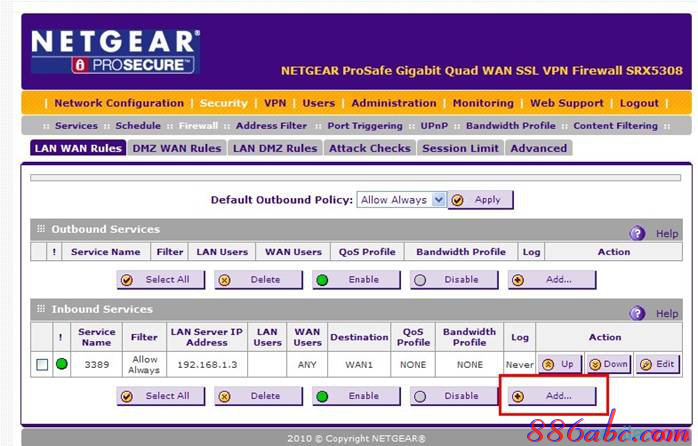Image resolution: width=698 pixels, height=446 pixels.
Task: Open Users main menu
Action: tap(319, 103)
